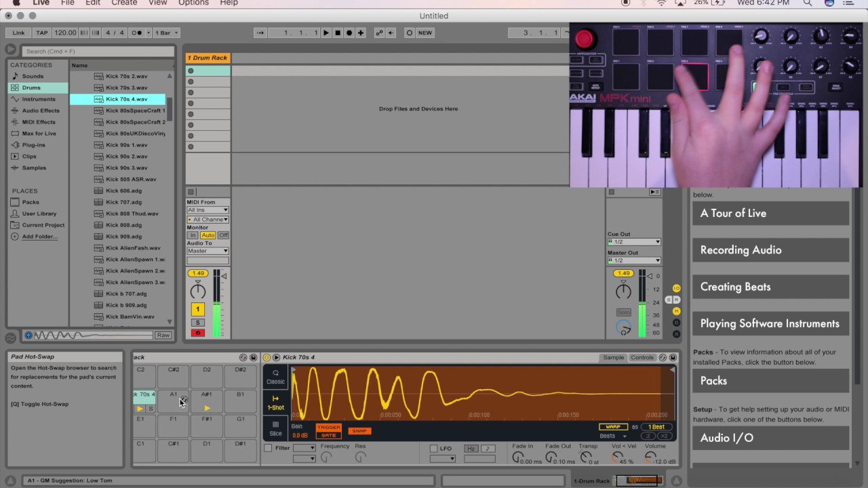Toggle the SNAP button in Simpler
The height and width of the screenshot is (488, 868).
click(x=359, y=431)
